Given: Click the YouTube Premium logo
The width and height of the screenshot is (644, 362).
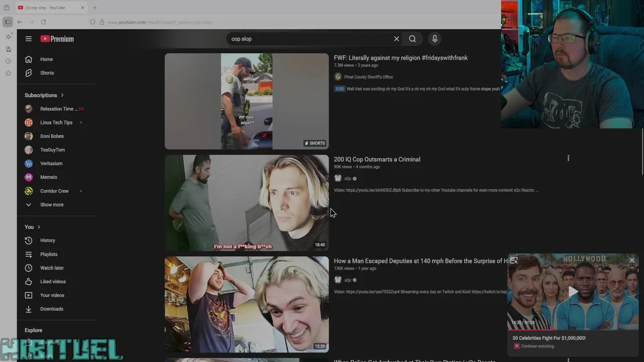Looking at the screenshot, I should tap(57, 39).
